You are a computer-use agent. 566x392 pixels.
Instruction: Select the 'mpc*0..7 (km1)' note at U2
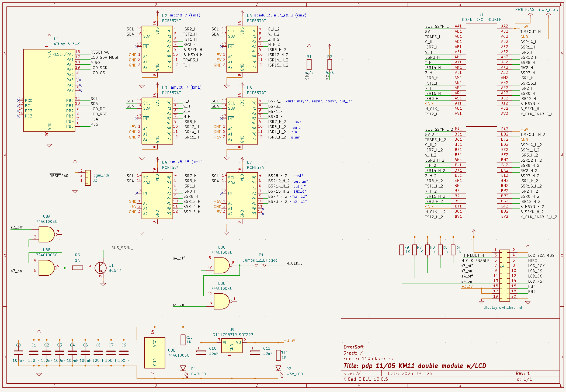point(185,15)
